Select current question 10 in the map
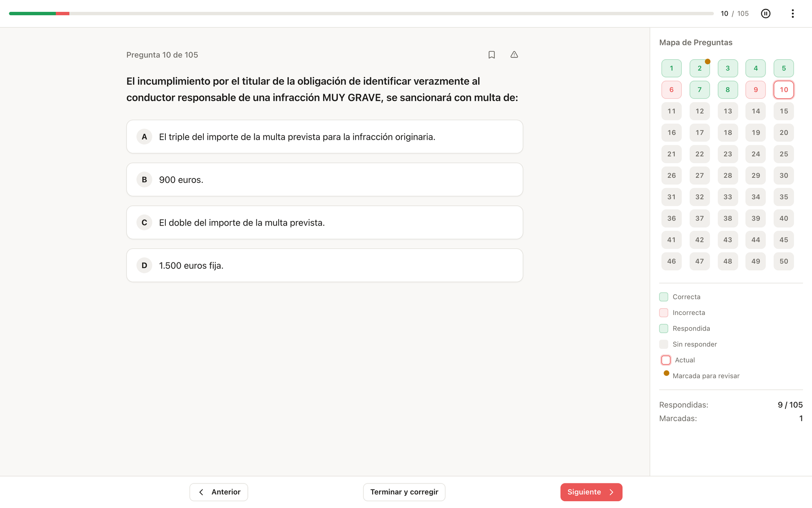This screenshot has height=508, width=812. [784, 90]
